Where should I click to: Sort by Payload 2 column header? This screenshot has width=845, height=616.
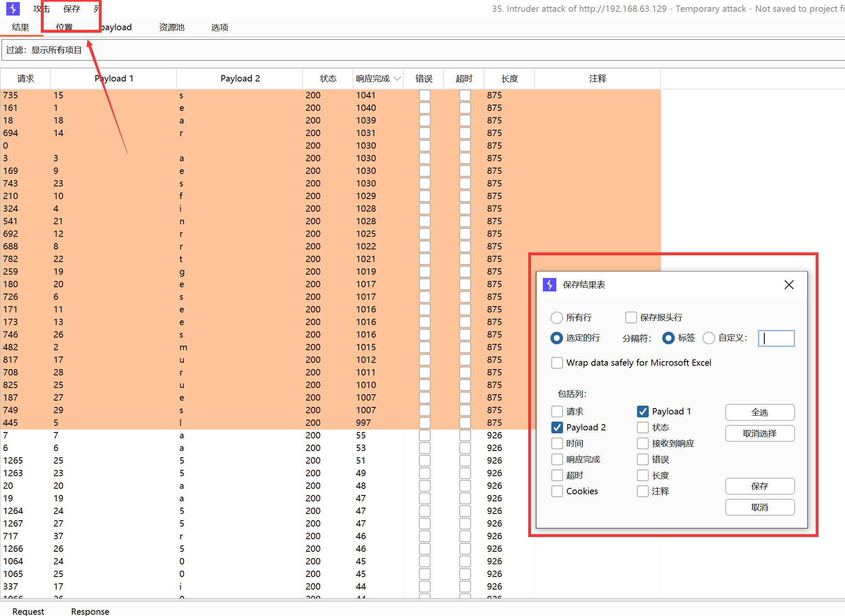(240, 79)
